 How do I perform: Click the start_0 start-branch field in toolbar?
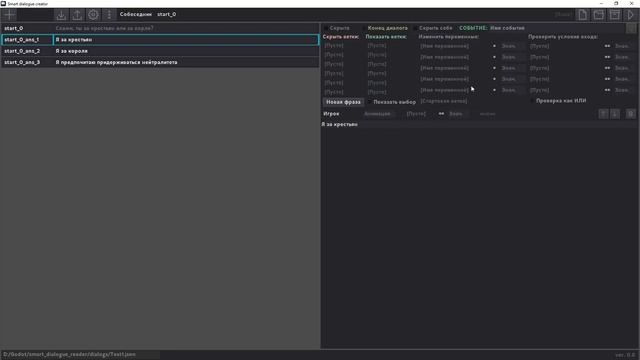coord(167,14)
